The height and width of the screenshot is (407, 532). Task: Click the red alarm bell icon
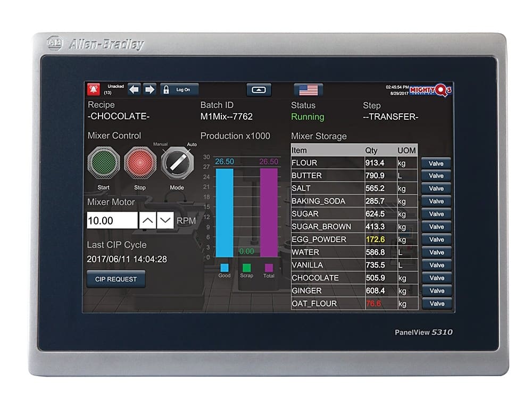[96, 90]
